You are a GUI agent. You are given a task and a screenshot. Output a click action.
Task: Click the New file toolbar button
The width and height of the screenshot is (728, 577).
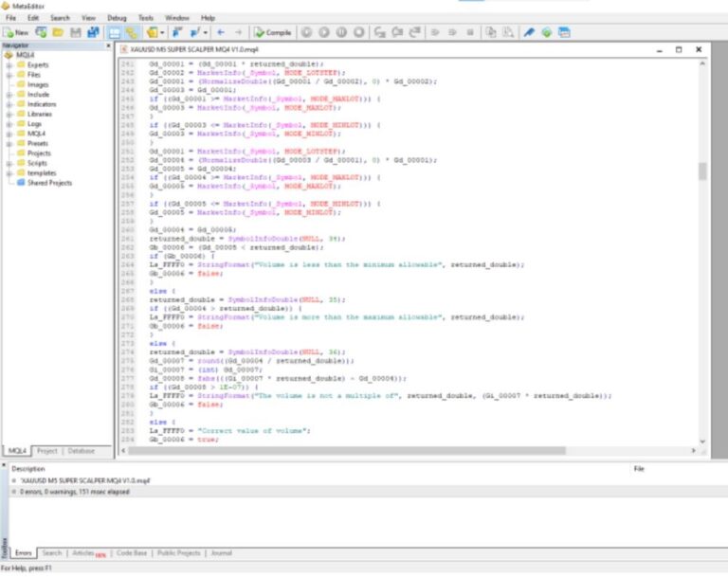click(16, 32)
